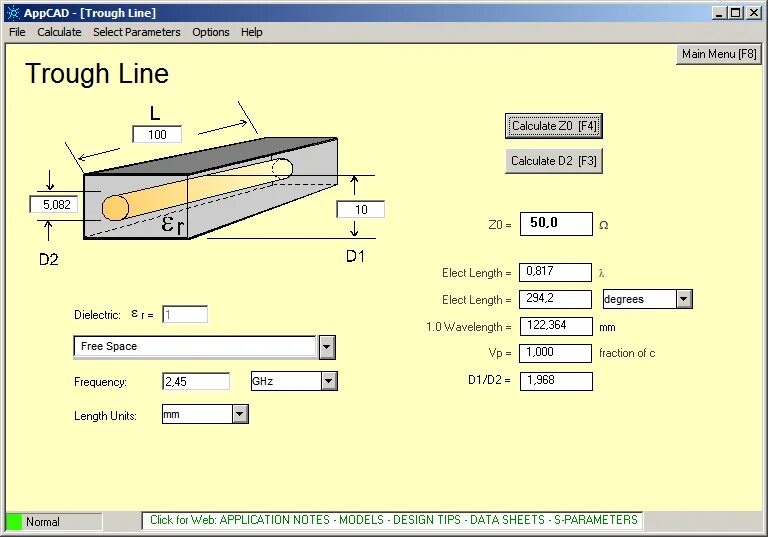
Task: Click the Normal status bar text
Action: point(43,522)
